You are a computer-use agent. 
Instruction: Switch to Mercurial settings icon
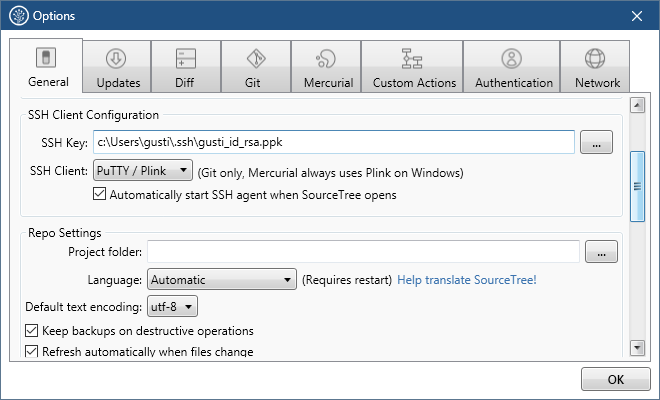pyautogui.click(x=325, y=58)
